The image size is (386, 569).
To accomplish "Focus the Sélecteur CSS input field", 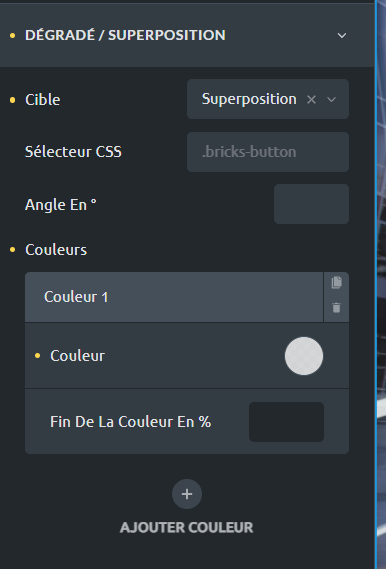I will tap(268, 152).
